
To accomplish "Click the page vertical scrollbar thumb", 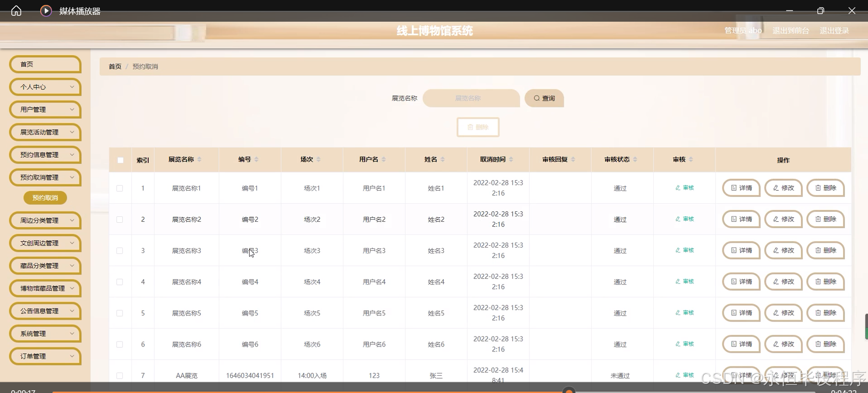I will coord(866,326).
